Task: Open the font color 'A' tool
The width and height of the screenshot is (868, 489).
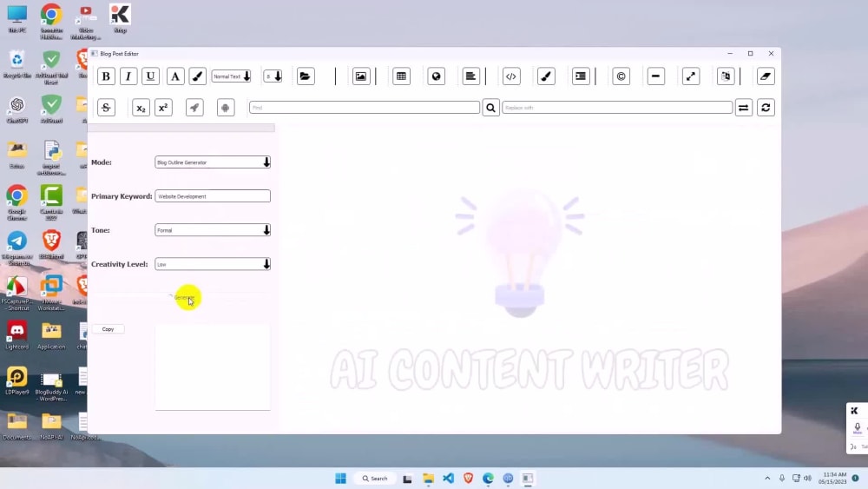Action: (175, 76)
